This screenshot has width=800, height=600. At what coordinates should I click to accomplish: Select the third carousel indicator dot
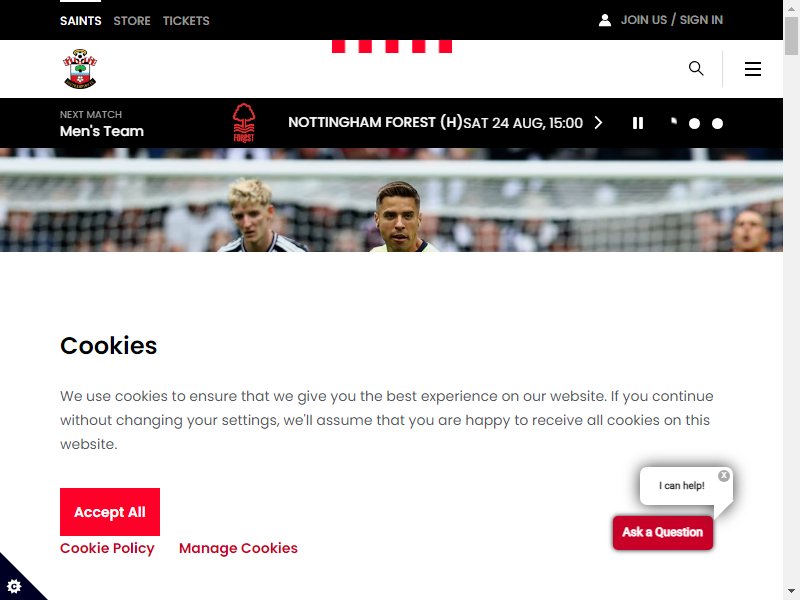717,123
